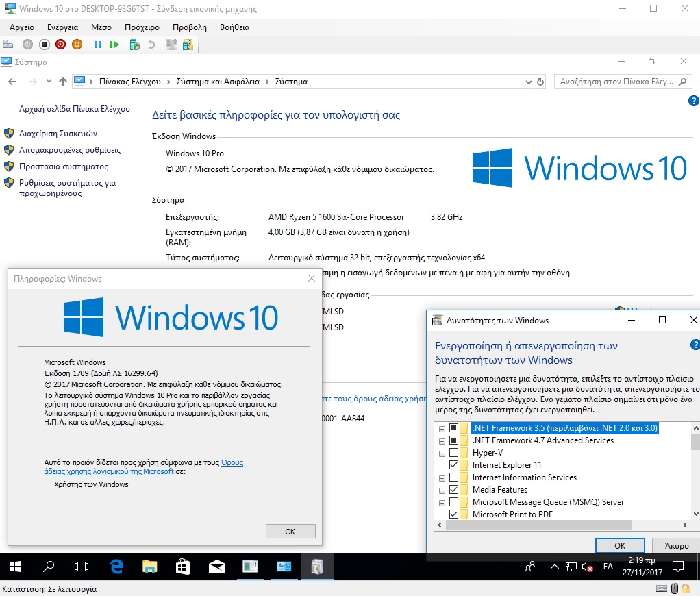
Task: Open the network tray icon
Action: pyautogui.click(x=571, y=567)
